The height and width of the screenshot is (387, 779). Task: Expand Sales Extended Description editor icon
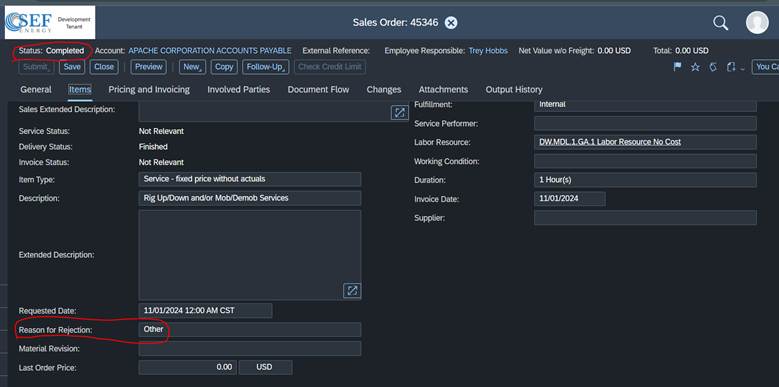click(399, 112)
